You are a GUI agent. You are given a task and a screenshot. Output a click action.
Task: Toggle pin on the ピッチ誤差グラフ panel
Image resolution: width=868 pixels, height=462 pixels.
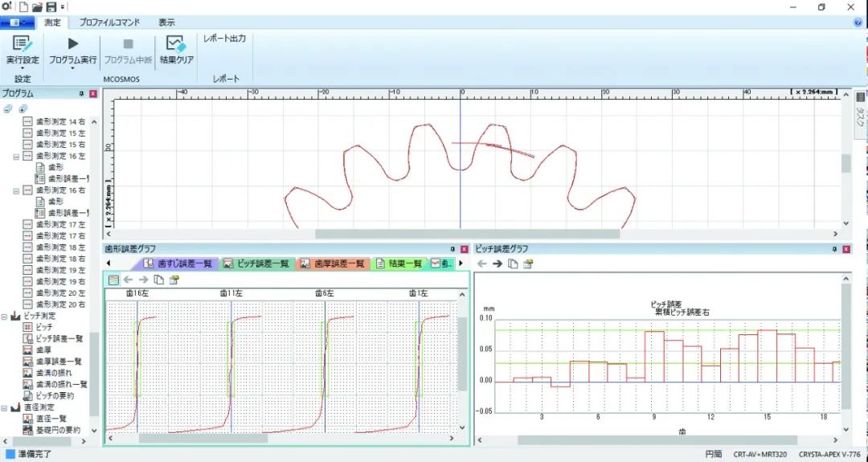(835, 250)
